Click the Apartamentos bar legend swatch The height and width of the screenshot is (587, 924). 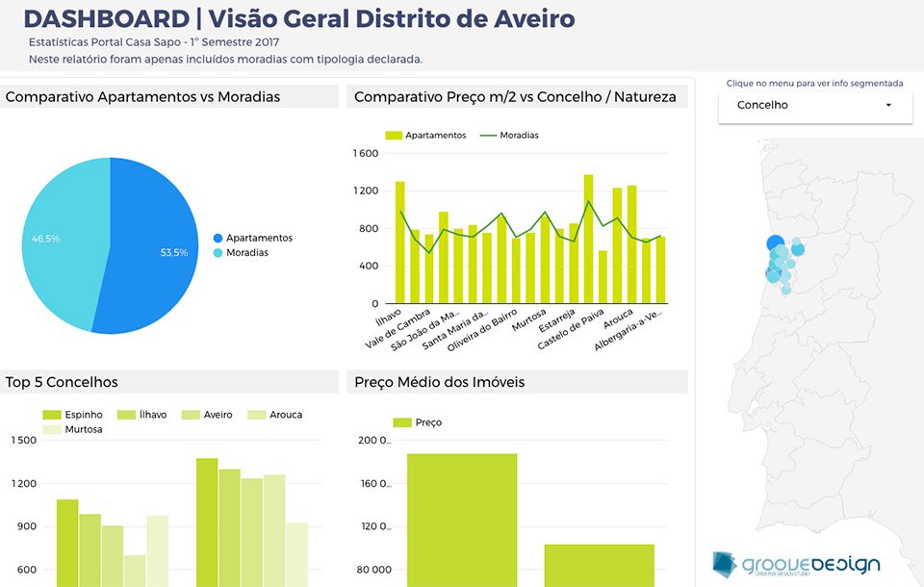coord(394,136)
